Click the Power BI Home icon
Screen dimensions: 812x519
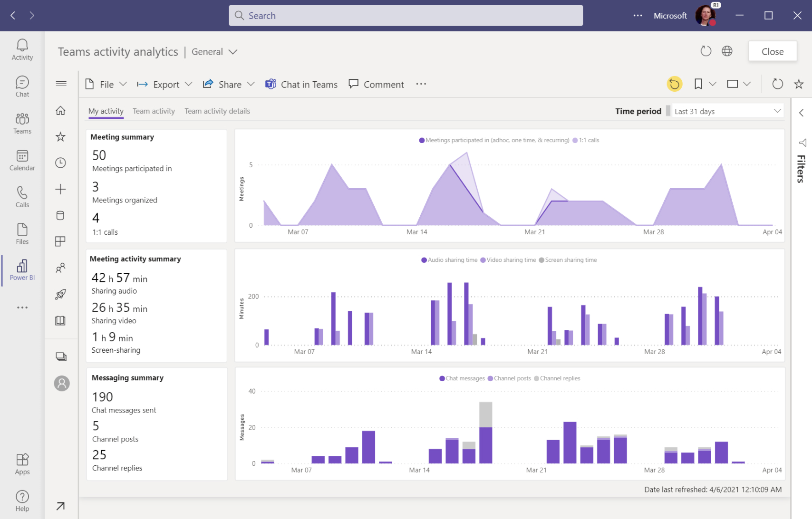pos(60,111)
